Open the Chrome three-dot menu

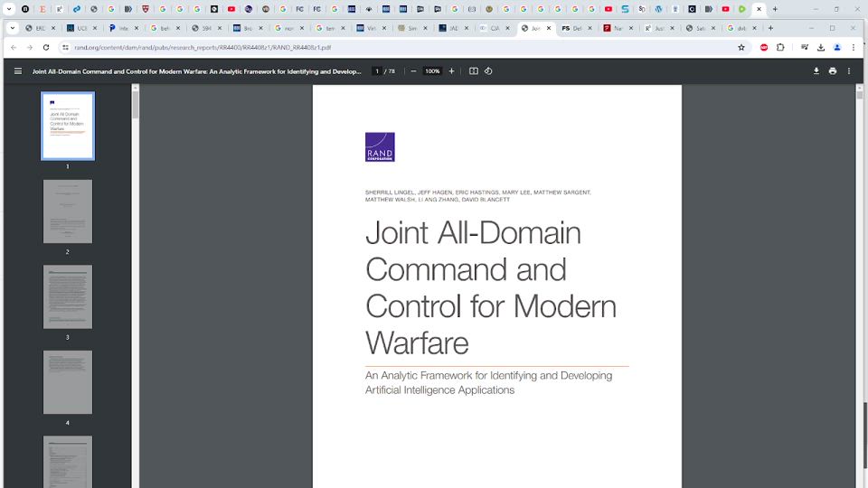tap(853, 47)
